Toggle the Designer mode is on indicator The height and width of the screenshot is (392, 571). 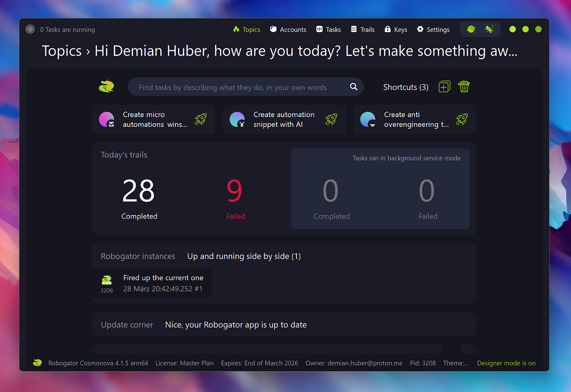[x=506, y=363]
